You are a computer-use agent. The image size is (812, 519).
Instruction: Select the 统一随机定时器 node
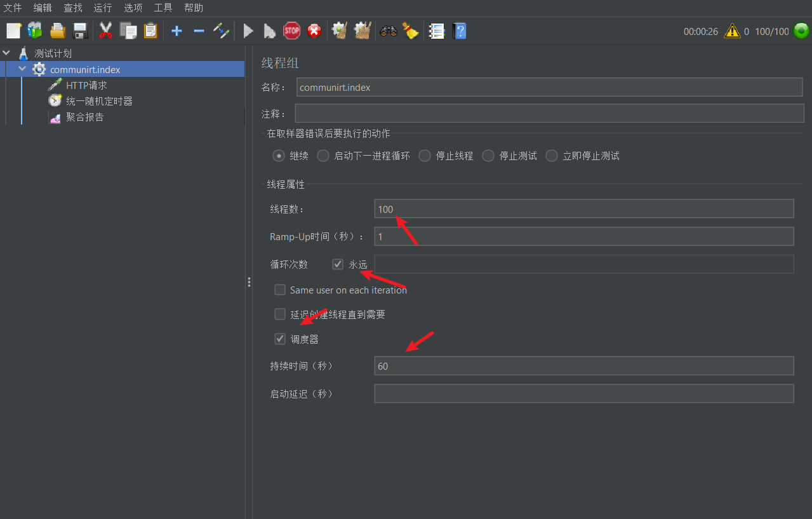point(99,101)
